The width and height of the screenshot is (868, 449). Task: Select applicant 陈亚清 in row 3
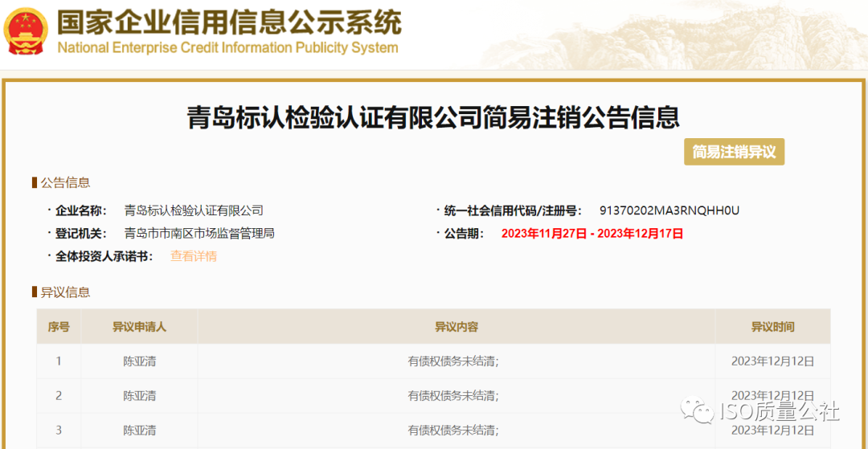pyautogui.click(x=140, y=431)
